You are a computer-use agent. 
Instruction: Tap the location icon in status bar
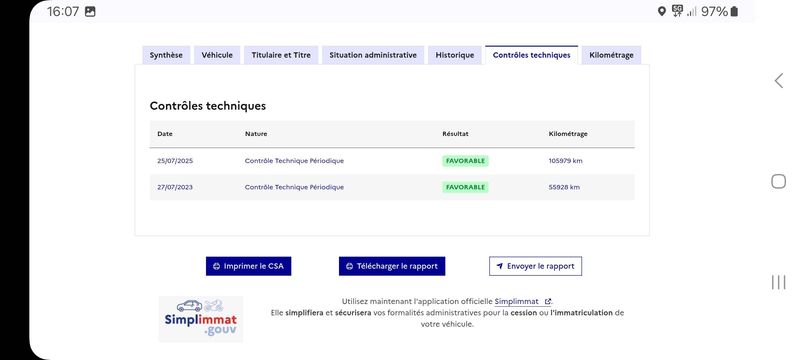click(662, 11)
